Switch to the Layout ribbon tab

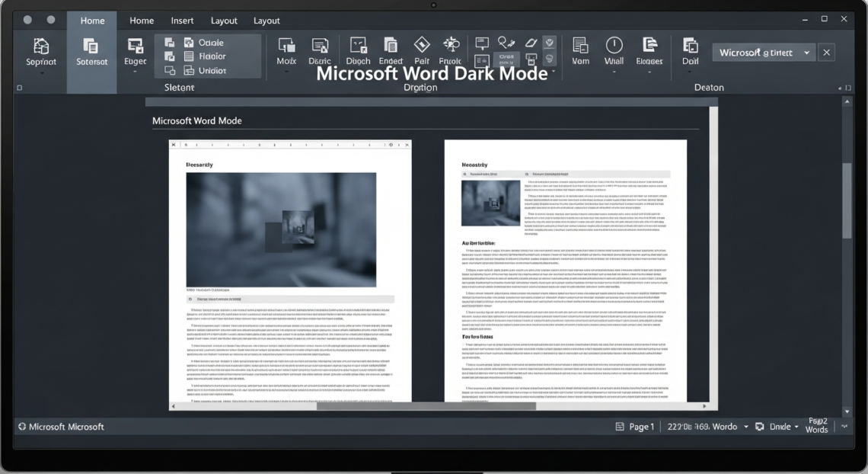pos(224,20)
